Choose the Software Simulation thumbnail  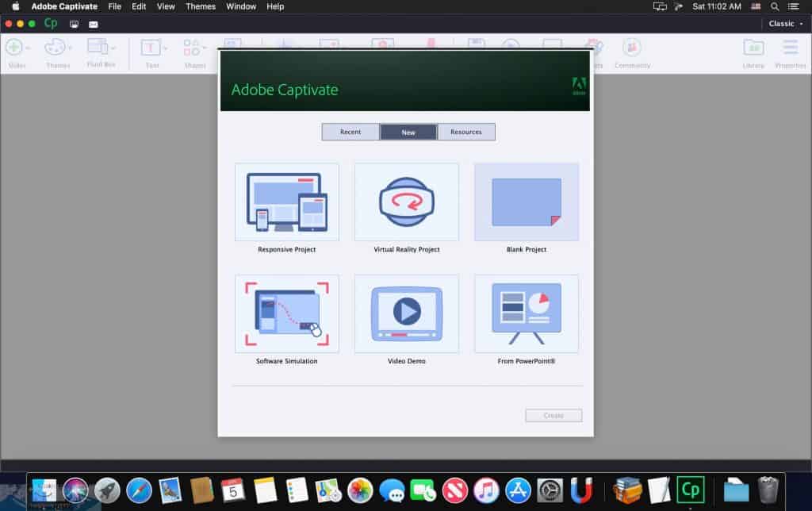tap(287, 313)
